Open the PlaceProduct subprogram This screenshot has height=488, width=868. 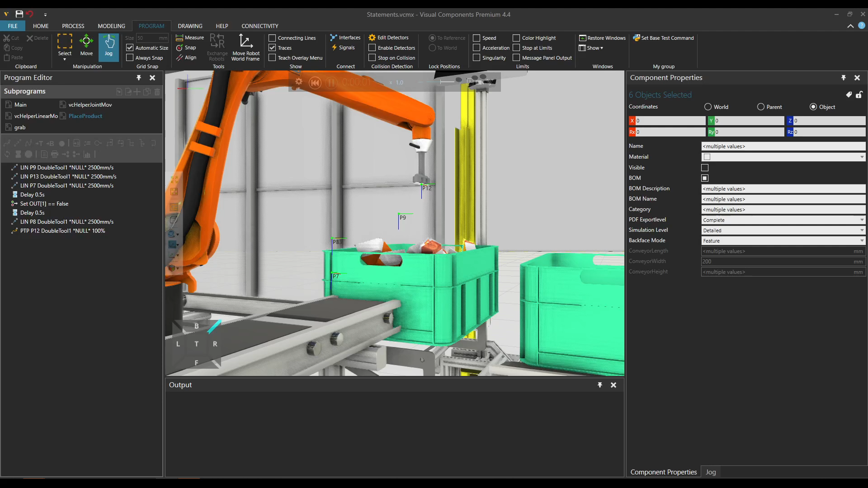tap(85, 116)
